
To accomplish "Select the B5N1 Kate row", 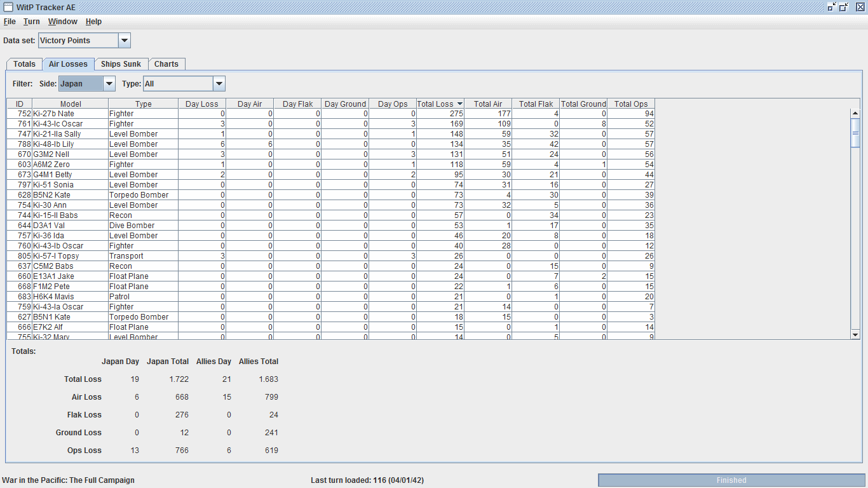I will (x=331, y=317).
